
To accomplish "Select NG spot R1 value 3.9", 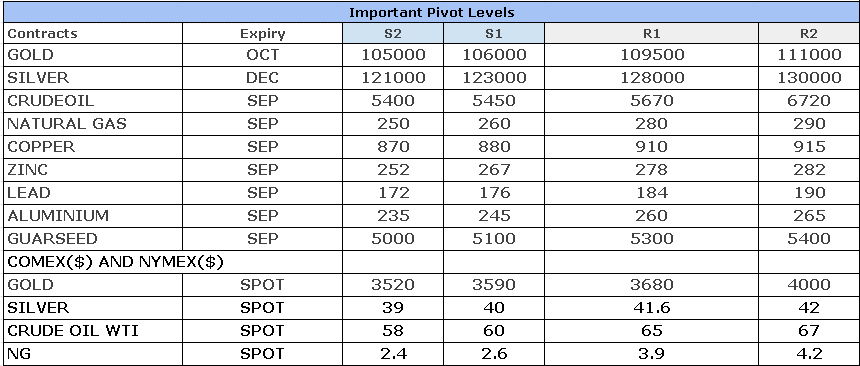I will [x=652, y=354].
